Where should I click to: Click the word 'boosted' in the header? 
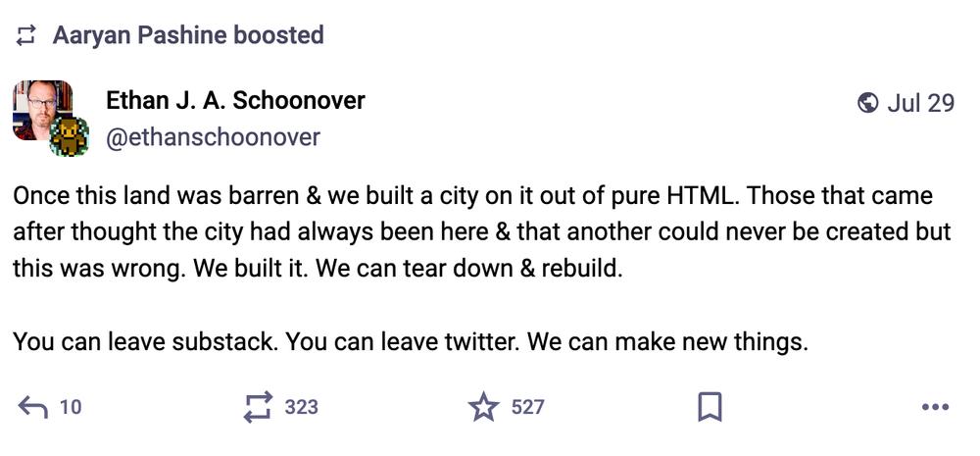[x=278, y=35]
